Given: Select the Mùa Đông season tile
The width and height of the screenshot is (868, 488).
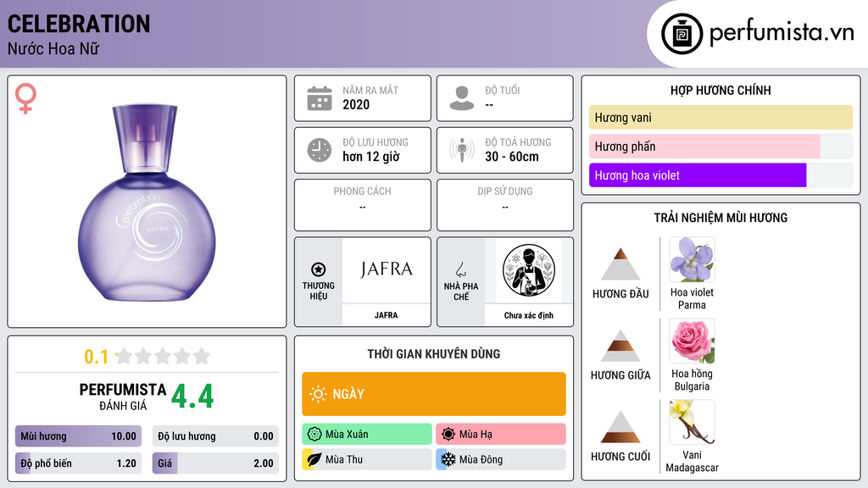Looking at the screenshot, I should click(x=501, y=459).
